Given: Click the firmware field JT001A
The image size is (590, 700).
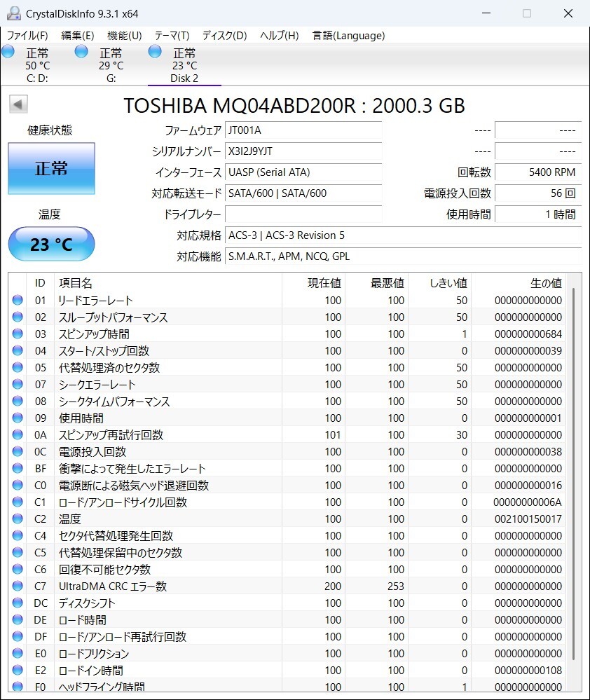Looking at the screenshot, I should 303,130.
